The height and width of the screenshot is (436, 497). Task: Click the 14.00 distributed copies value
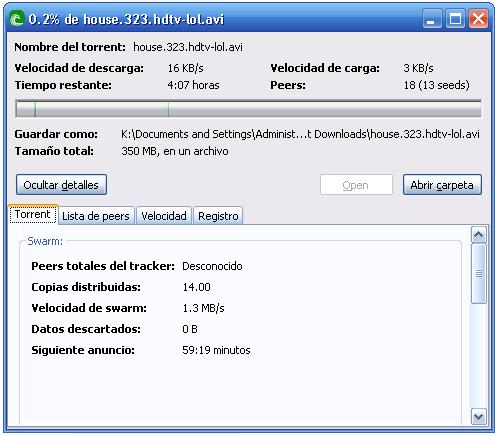click(196, 287)
